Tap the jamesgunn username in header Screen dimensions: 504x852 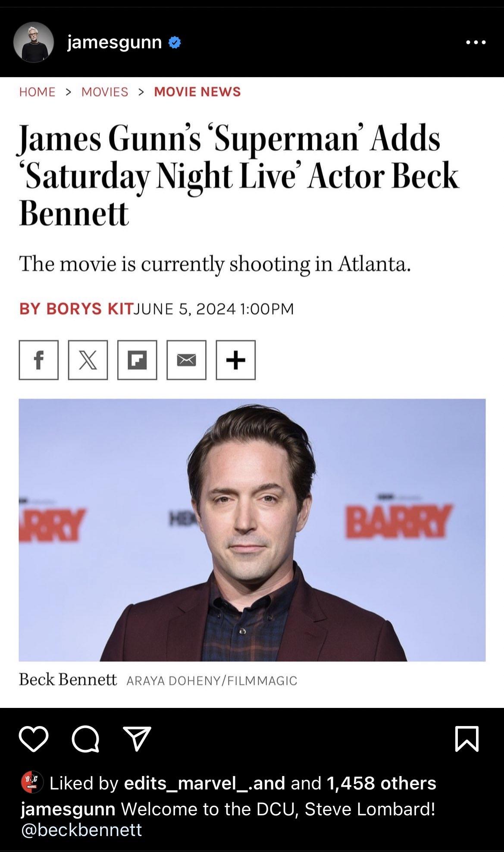pos(114,42)
